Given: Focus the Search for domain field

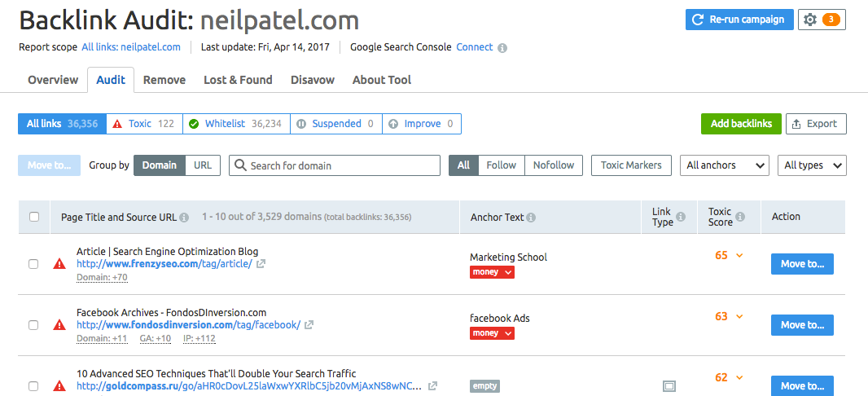Looking at the screenshot, I should click(335, 165).
